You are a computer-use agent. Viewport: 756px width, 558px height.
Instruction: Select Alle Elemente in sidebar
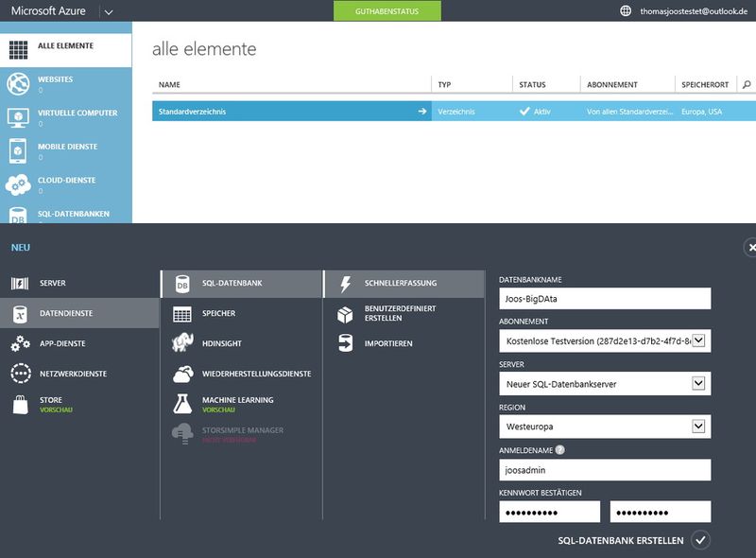[x=65, y=50]
